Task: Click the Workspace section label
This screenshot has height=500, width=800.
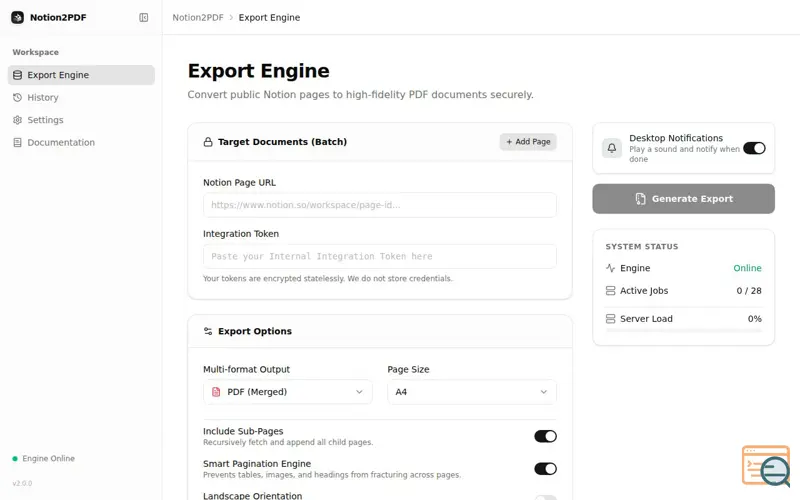Action: tap(36, 52)
